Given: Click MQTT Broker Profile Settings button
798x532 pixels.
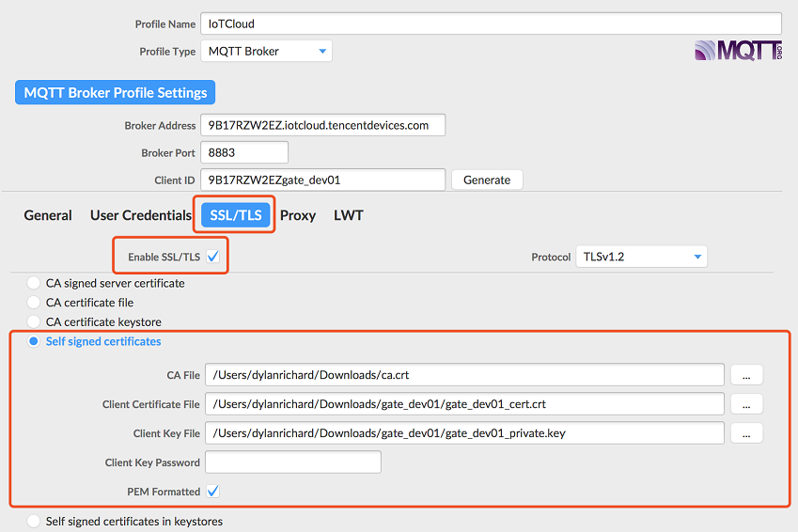Looking at the screenshot, I should click(x=115, y=93).
